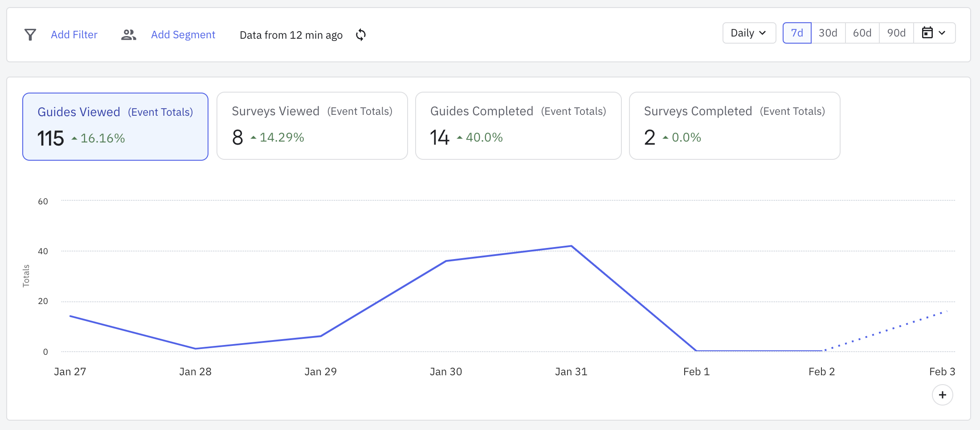Switch to the 60d time range
The image size is (980, 430).
click(862, 33)
